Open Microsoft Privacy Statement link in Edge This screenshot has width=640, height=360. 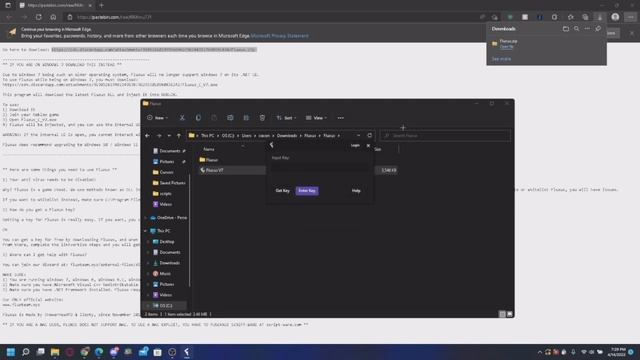click(x=280, y=36)
